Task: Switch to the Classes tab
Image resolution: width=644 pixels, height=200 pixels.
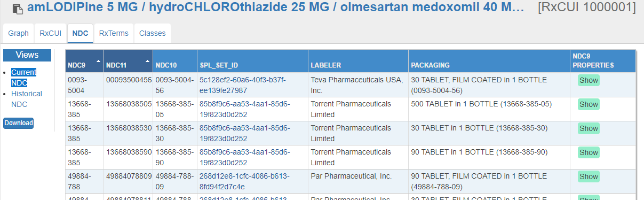Action: click(152, 33)
